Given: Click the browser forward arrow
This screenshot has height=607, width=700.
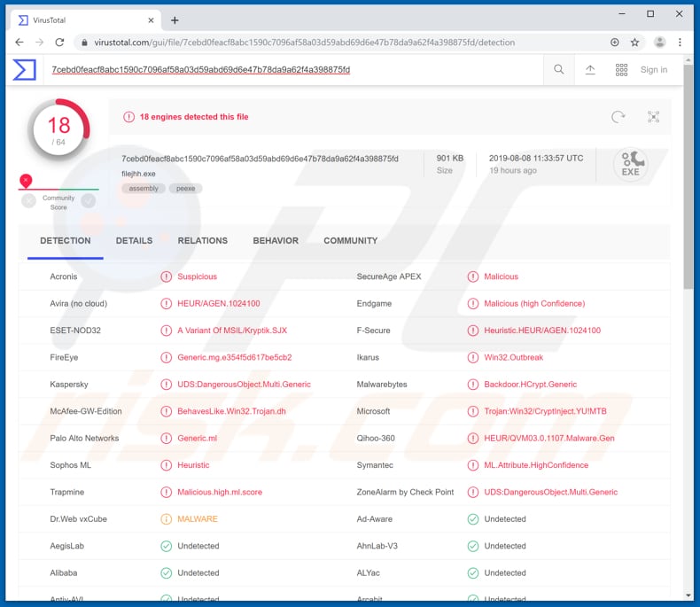Looking at the screenshot, I should (39, 43).
